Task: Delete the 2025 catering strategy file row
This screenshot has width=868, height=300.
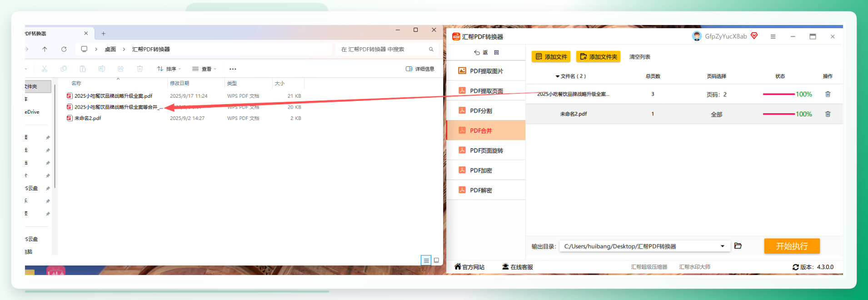Action: point(828,94)
